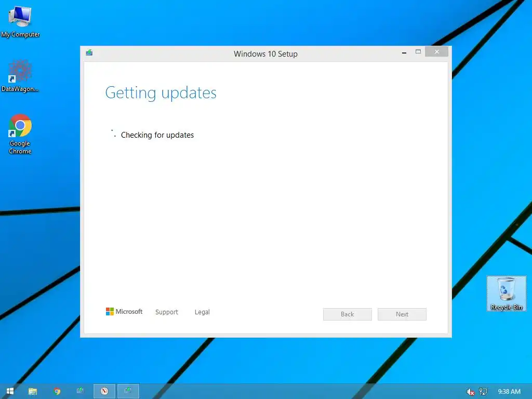Click the non-highlighted setup icon beside taskbar Chrome

tap(81, 391)
